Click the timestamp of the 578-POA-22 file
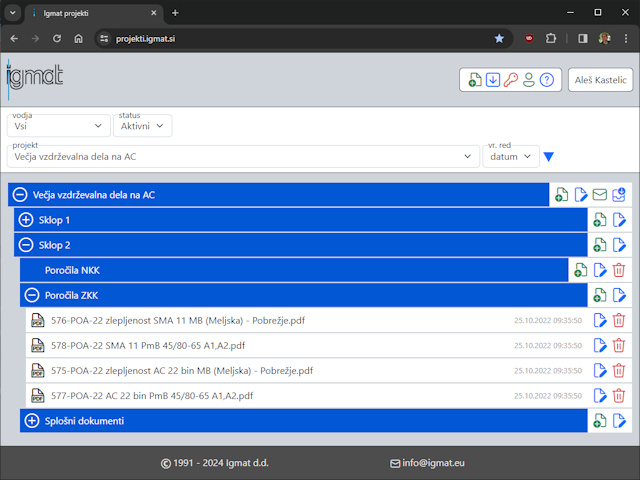 548,345
